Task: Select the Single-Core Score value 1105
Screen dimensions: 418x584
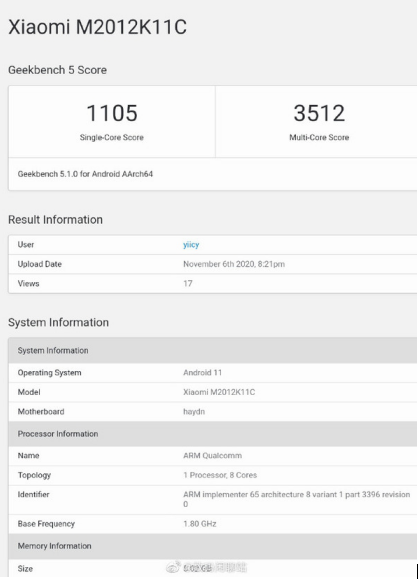Action: coord(112,113)
